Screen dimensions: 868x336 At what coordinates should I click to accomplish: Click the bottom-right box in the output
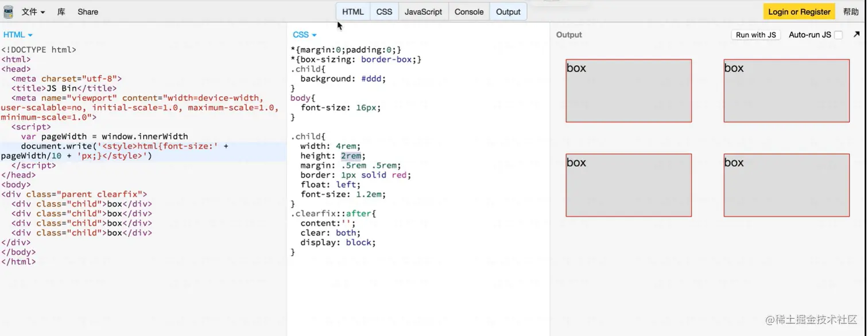[786, 185]
